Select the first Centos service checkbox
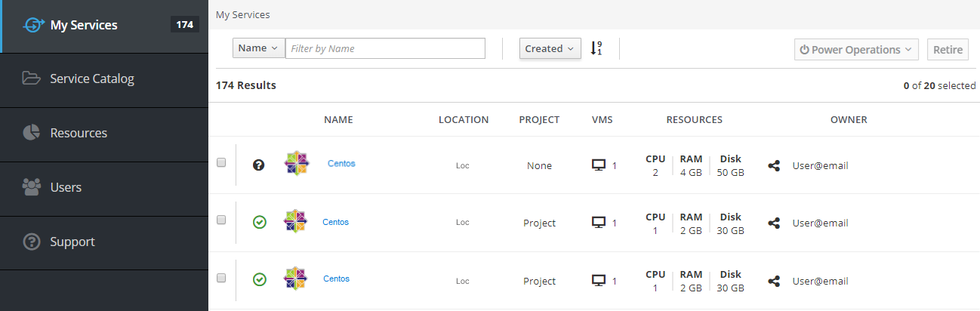This screenshot has width=980, height=311. (221, 162)
